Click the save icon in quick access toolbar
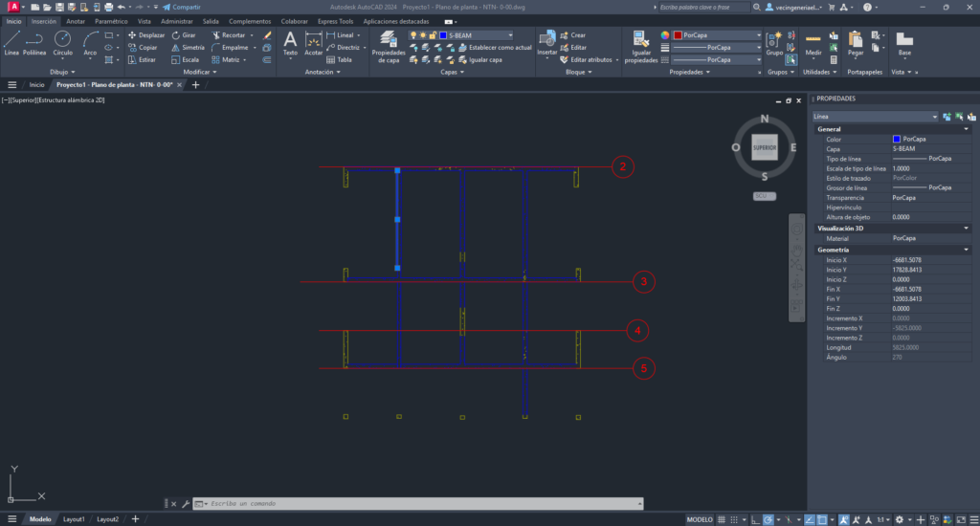Screen dimensions: 980x526 (x=59, y=7)
